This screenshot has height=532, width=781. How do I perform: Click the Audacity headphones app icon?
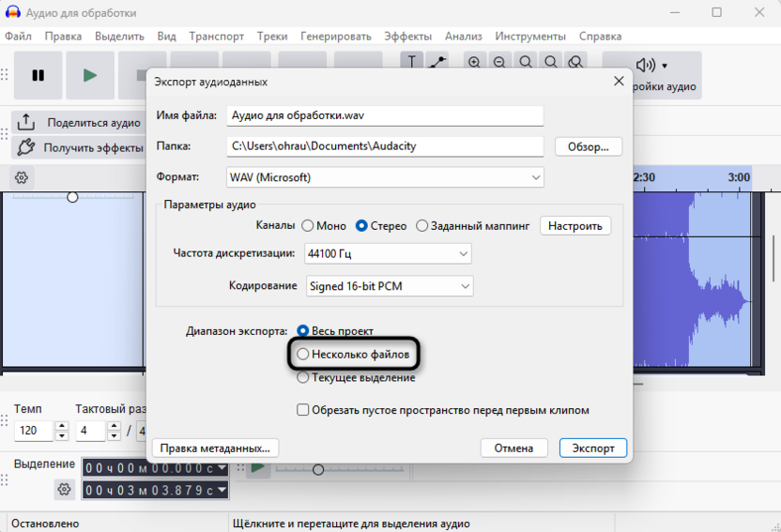12,12
